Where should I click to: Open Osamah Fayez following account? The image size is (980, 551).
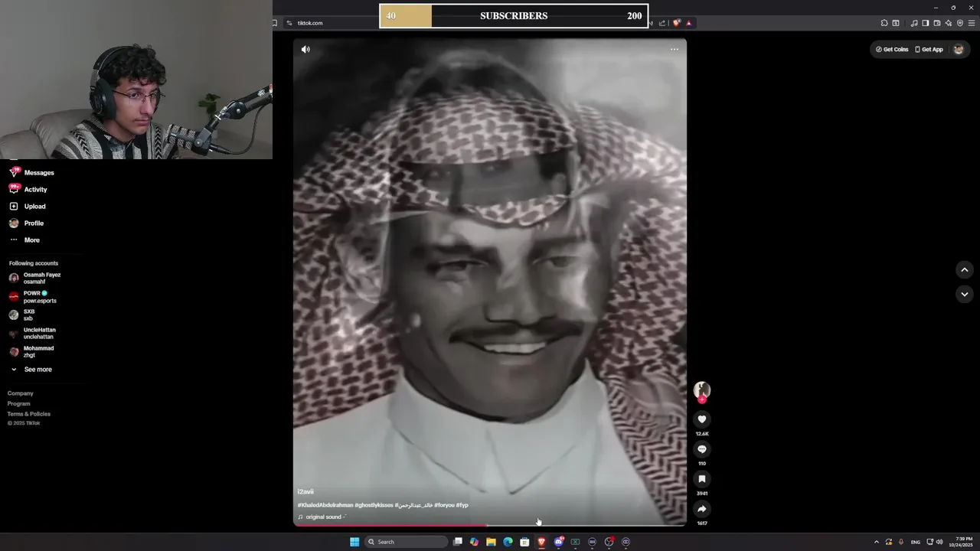click(35, 278)
